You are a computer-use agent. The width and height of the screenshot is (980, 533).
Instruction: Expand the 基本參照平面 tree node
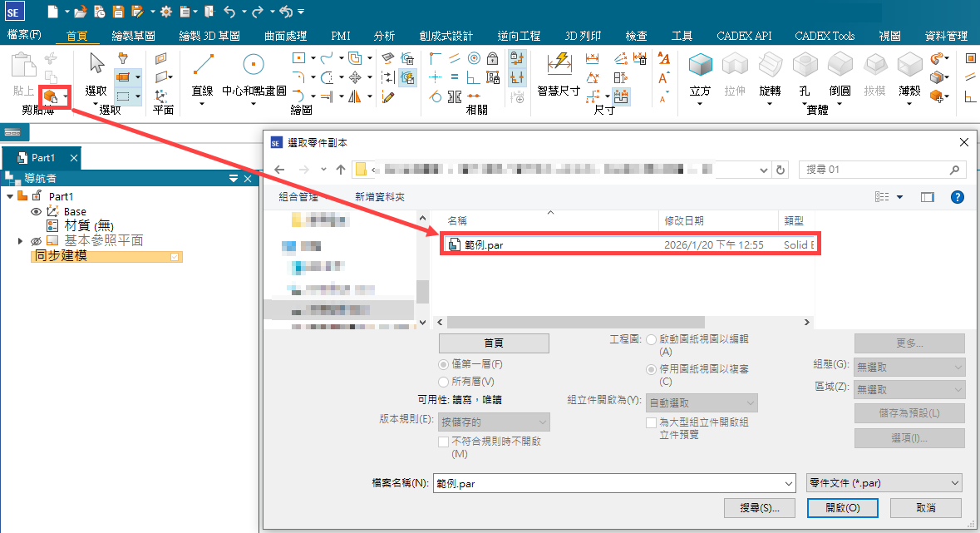point(21,241)
